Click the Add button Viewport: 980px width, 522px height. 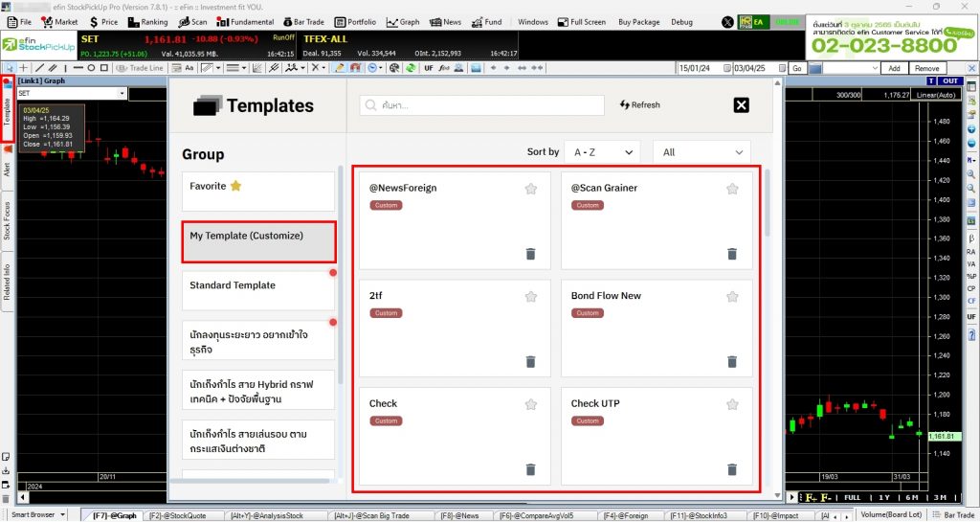(895, 68)
